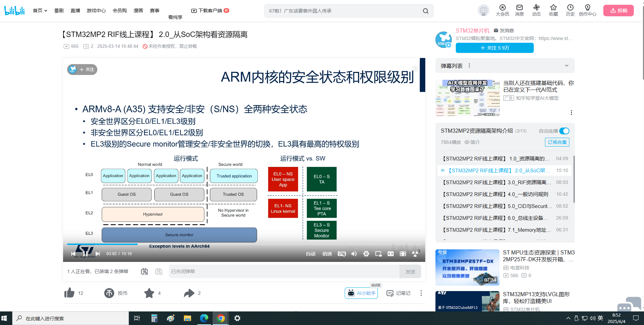Open the 会员购 nav item
Viewport: 644px width, 325px height.
coord(119,11)
